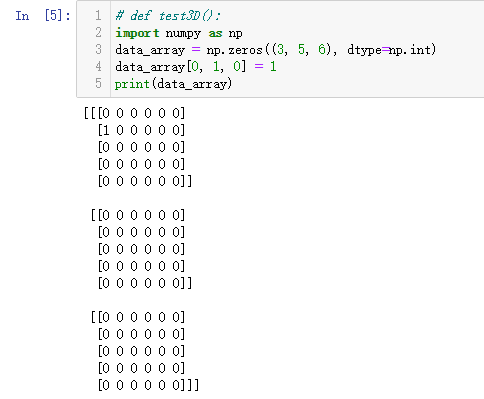Click the np.zeros((3, 5, 6)) code line
The height and width of the screenshot is (399, 484).
275,50
